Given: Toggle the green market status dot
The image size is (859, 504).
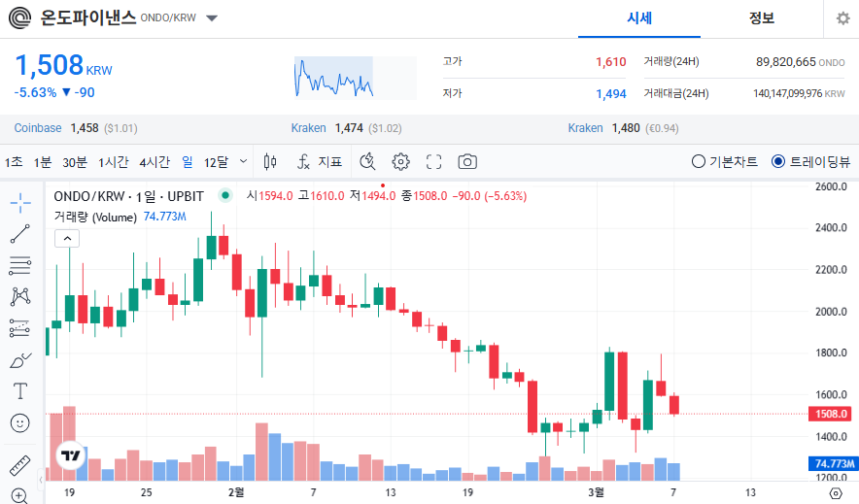Looking at the screenshot, I should [225, 195].
